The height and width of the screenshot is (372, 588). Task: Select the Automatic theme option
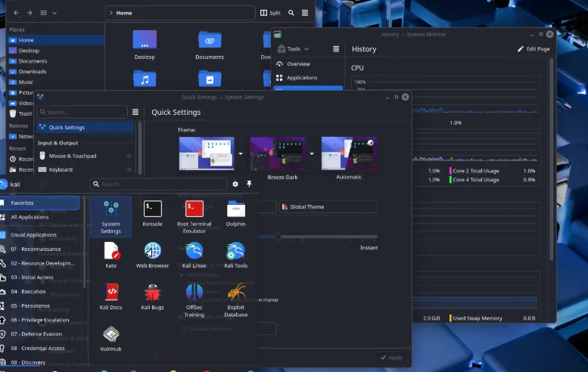point(349,159)
